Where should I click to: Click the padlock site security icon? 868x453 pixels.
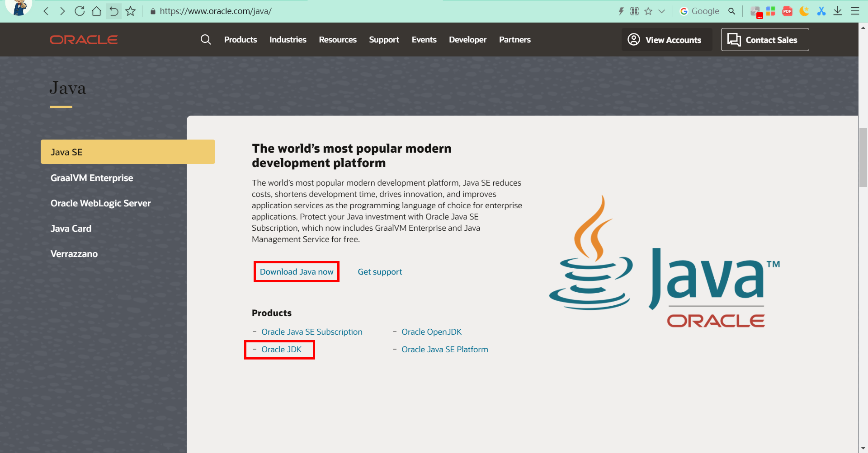pos(153,11)
